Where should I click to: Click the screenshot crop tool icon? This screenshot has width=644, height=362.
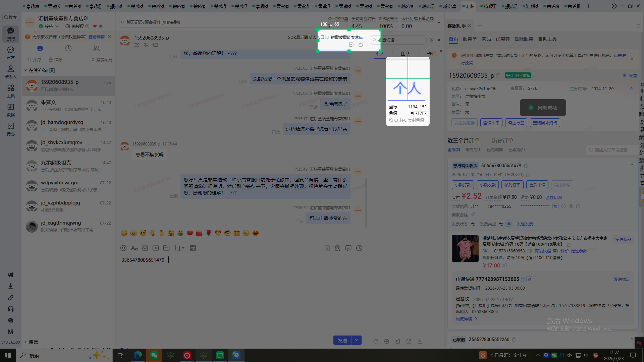177,248
